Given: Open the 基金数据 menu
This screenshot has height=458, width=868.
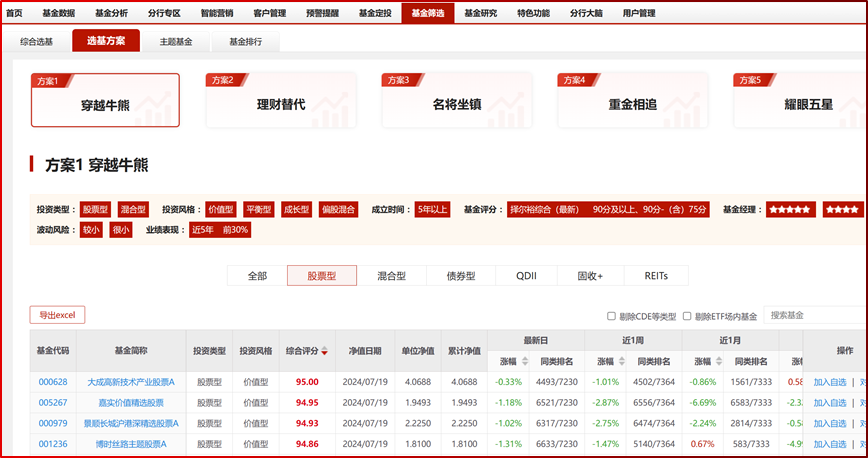Looking at the screenshot, I should 58,13.
